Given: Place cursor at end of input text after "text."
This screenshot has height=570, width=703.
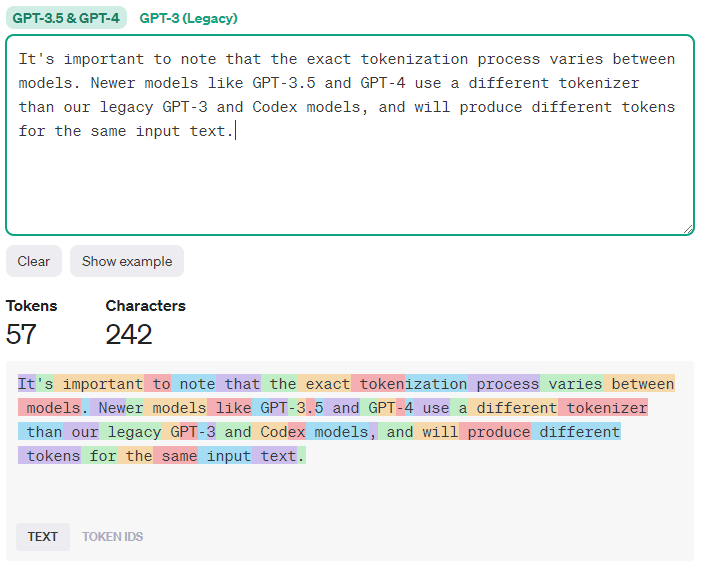Looking at the screenshot, I should click(x=234, y=131).
